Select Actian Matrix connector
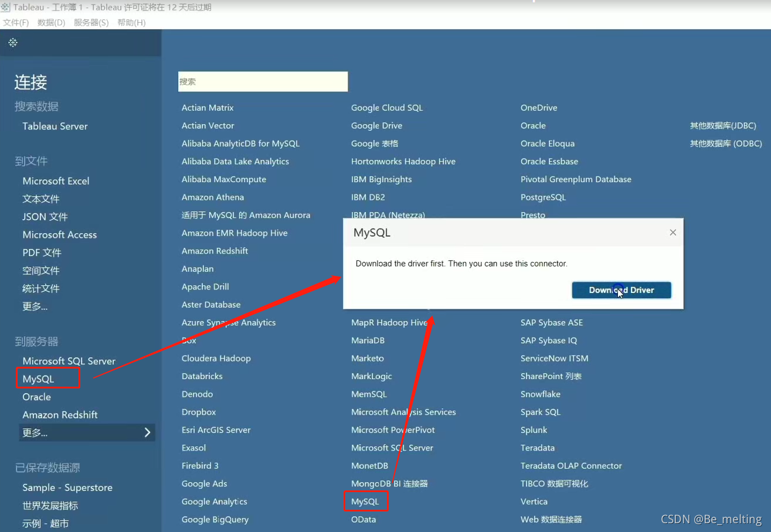The height and width of the screenshot is (532, 771). (208, 108)
